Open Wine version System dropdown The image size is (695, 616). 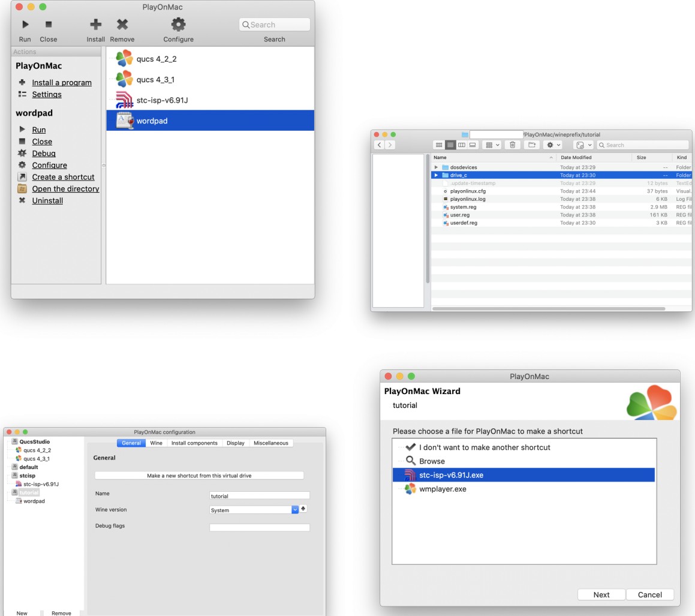pos(254,510)
